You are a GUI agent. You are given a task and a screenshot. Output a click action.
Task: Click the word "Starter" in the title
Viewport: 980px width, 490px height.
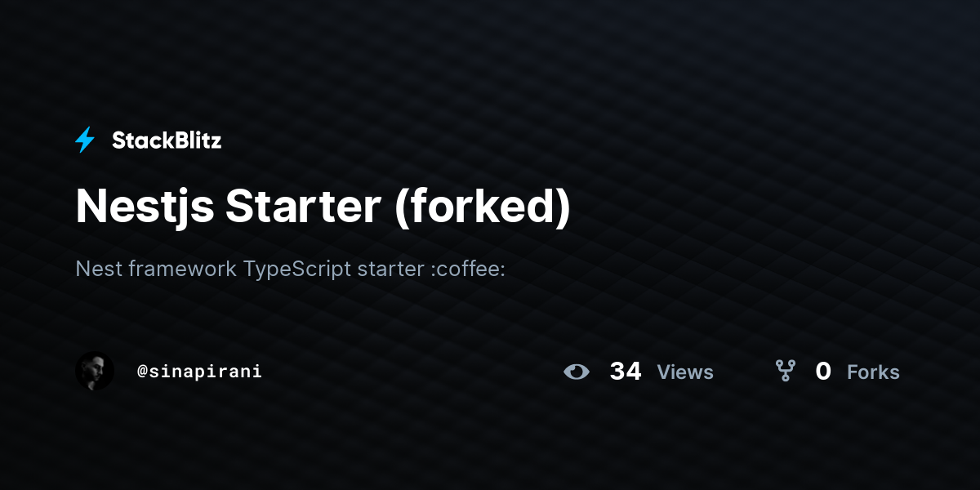[x=304, y=207]
